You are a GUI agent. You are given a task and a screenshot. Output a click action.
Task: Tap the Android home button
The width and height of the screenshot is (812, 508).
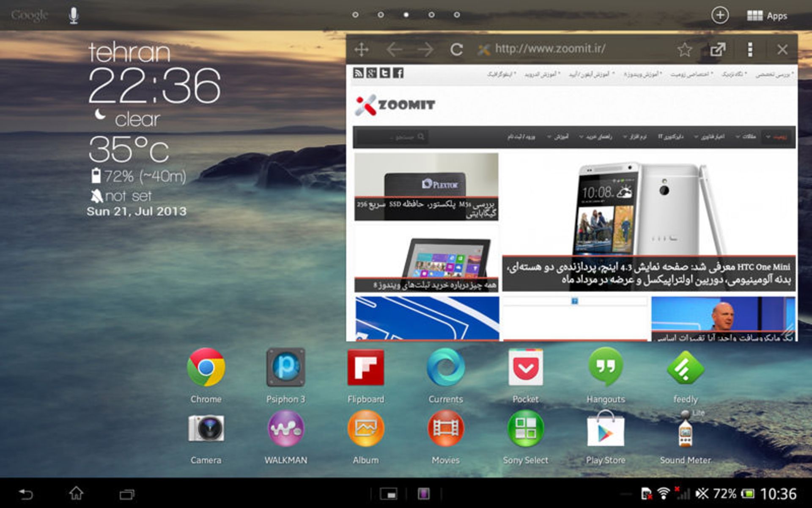coord(76,493)
